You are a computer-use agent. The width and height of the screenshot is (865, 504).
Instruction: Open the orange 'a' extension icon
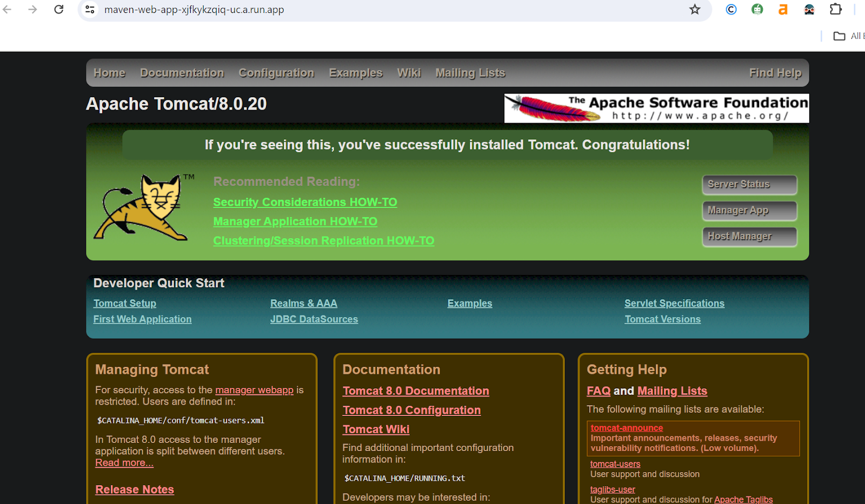(783, 9)
